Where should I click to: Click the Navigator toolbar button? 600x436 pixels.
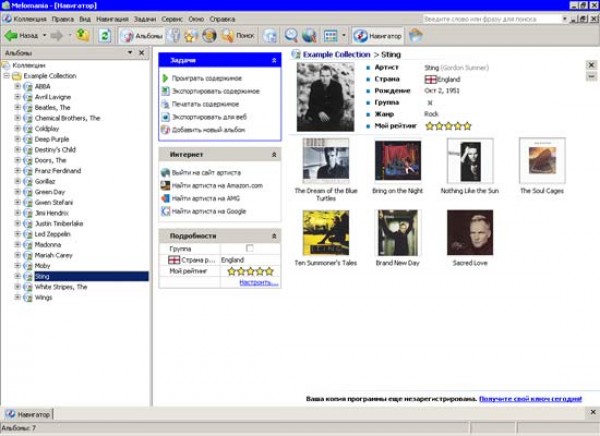(x=374, y=35)
